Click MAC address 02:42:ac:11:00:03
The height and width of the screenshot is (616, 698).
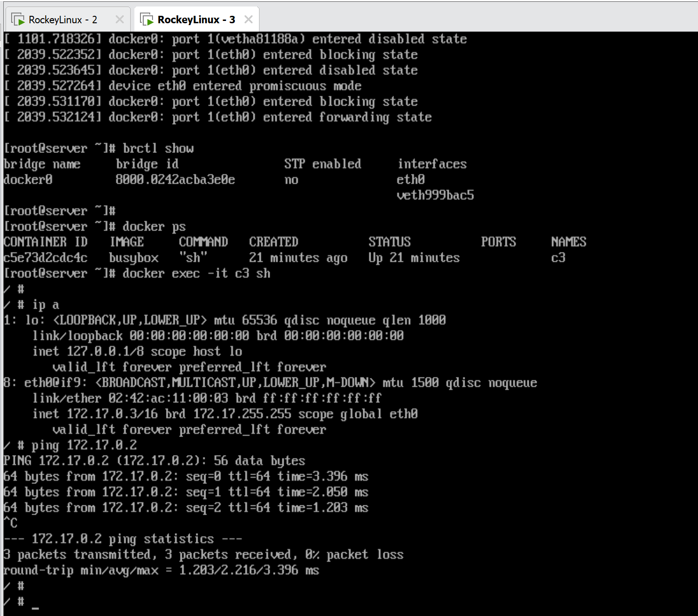click(168, 398)
